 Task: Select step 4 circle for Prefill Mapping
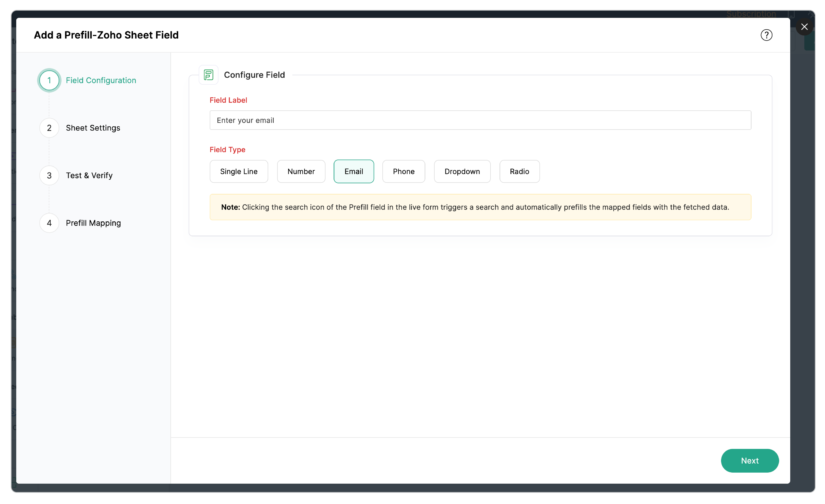(x=49, y=223)
